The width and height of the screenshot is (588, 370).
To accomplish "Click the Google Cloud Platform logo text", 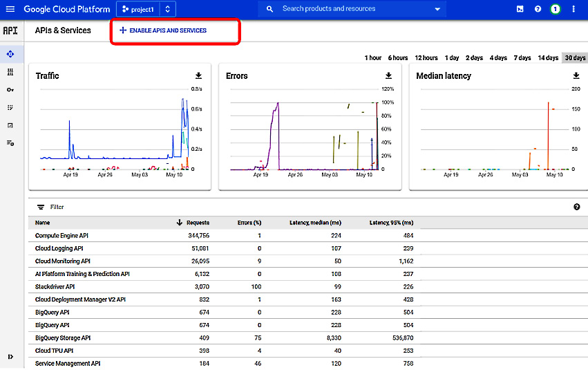I will coord(67,9).
